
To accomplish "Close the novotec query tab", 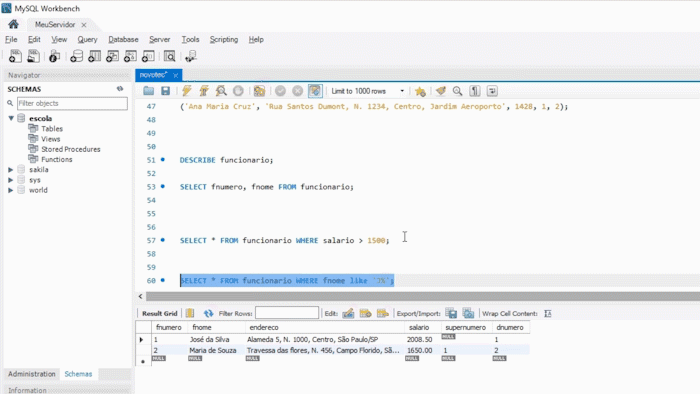I will [175, 75].
